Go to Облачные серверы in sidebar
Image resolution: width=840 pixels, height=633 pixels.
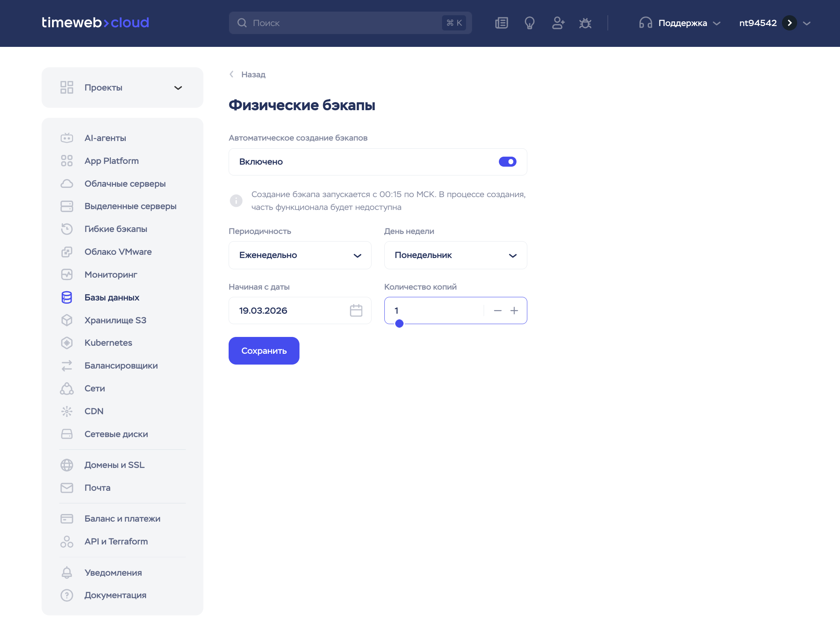coord(125,184)
